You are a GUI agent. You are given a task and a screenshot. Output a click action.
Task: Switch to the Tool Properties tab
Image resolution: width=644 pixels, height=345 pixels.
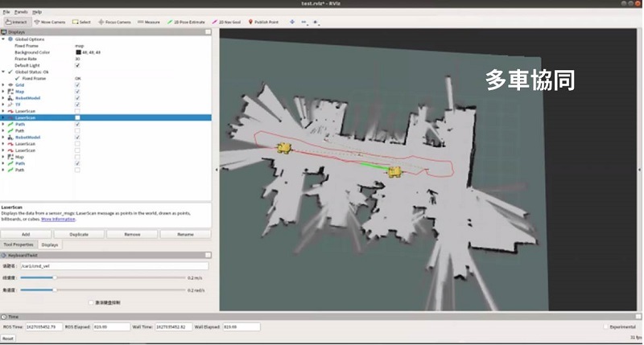click(19, 244)
